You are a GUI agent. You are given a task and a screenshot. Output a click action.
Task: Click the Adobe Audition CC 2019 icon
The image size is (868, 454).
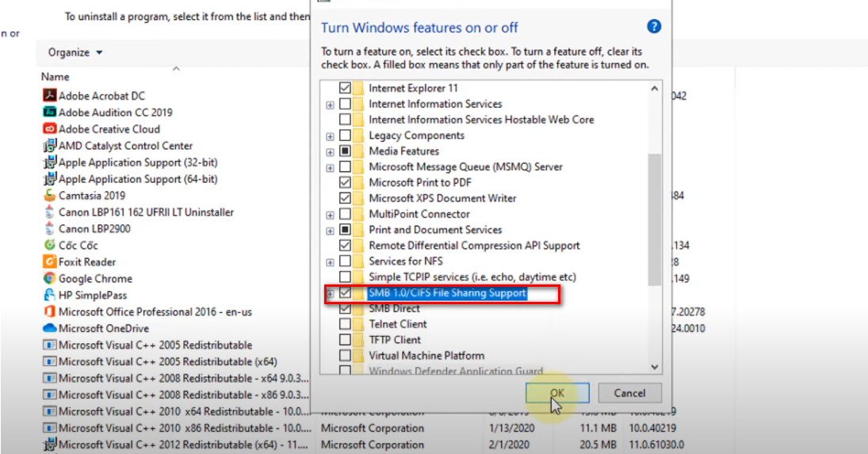[x=50, y=112]
